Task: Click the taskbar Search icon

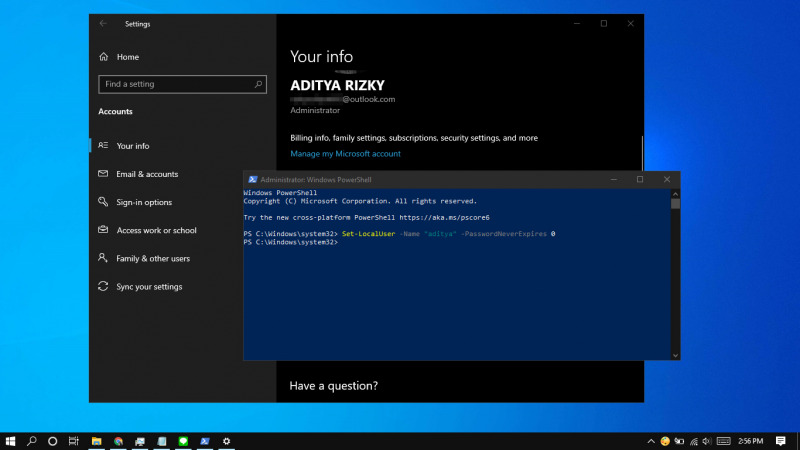Action: click(x=32, y=441)
